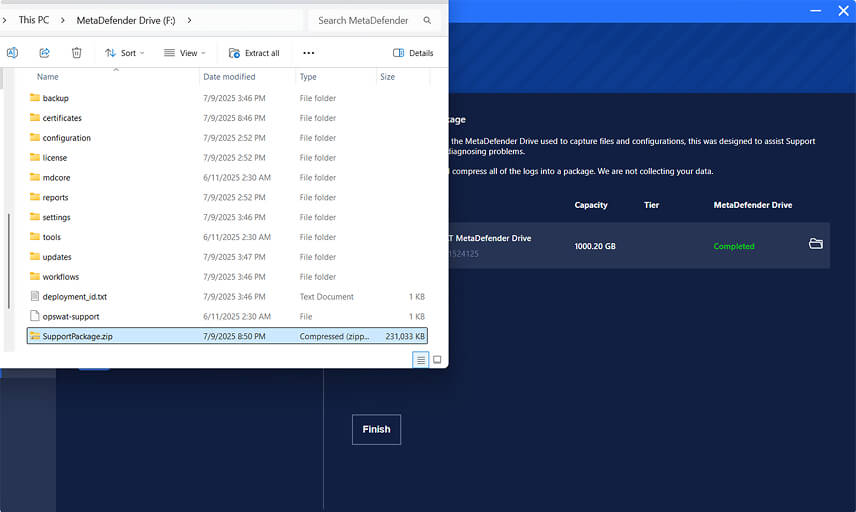Open the See more ellipsis menu
The width and height of the screenshot is (856, 512).
(308, 53)
